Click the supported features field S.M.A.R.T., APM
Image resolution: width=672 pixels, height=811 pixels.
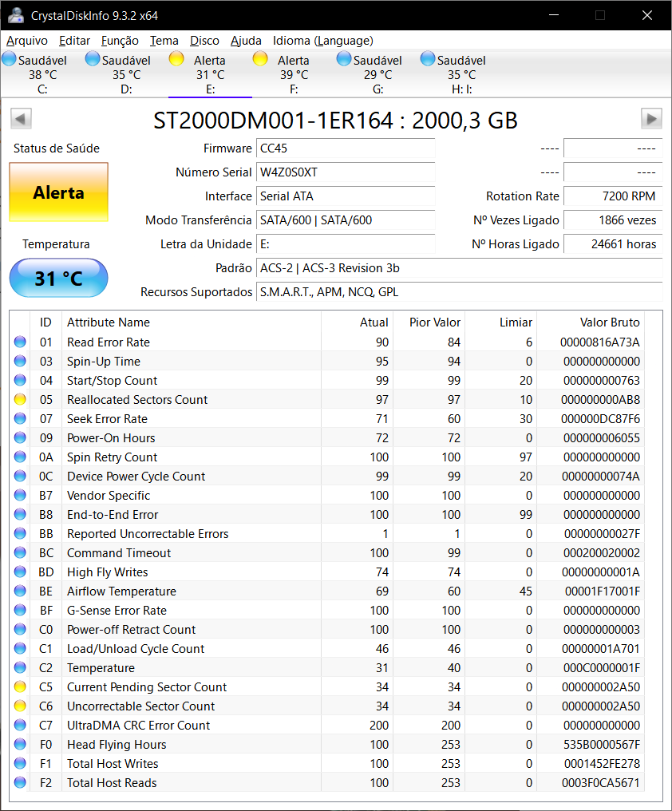pyautogui.click(x=460, y=291)
